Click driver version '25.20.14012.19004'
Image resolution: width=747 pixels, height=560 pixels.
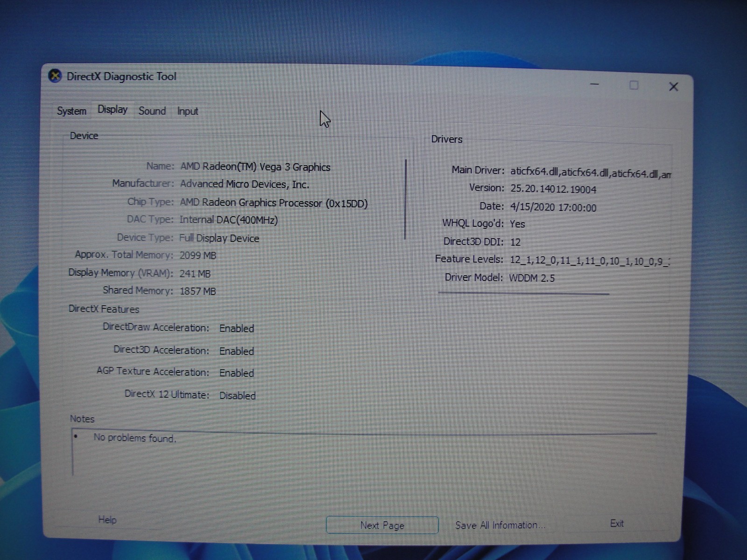coord(553,189)
